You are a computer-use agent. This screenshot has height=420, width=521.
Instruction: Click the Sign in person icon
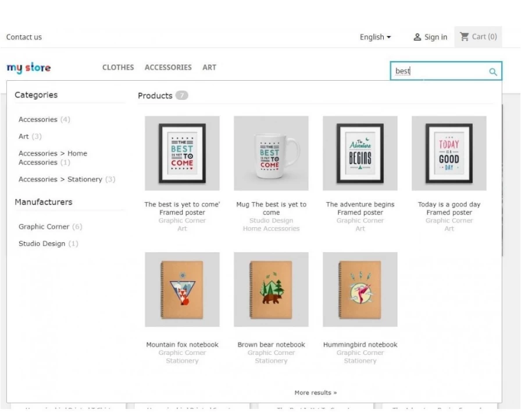click(417, 37)
